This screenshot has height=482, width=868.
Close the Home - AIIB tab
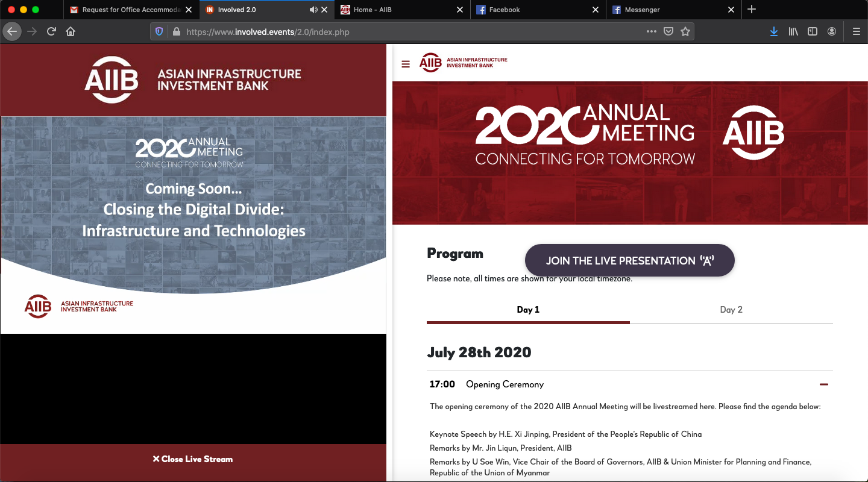[460, 10]
